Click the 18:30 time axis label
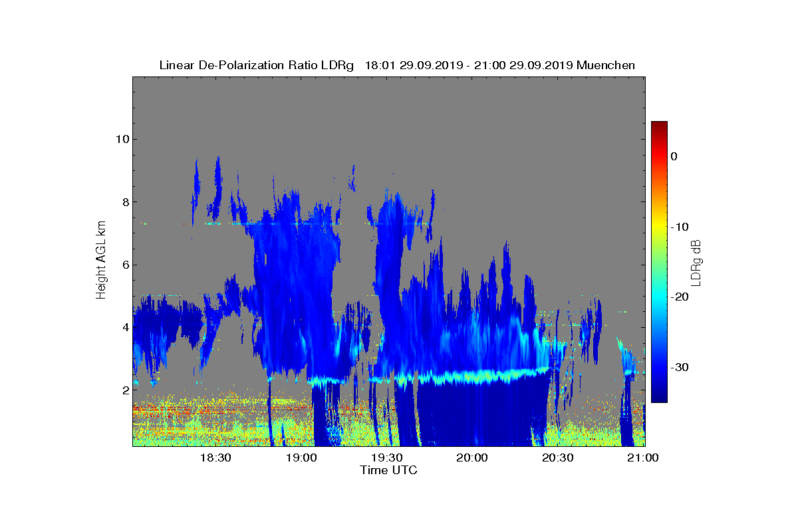This screenshot has width=798, height=532. pyautogui.click(x=215, y=458)
